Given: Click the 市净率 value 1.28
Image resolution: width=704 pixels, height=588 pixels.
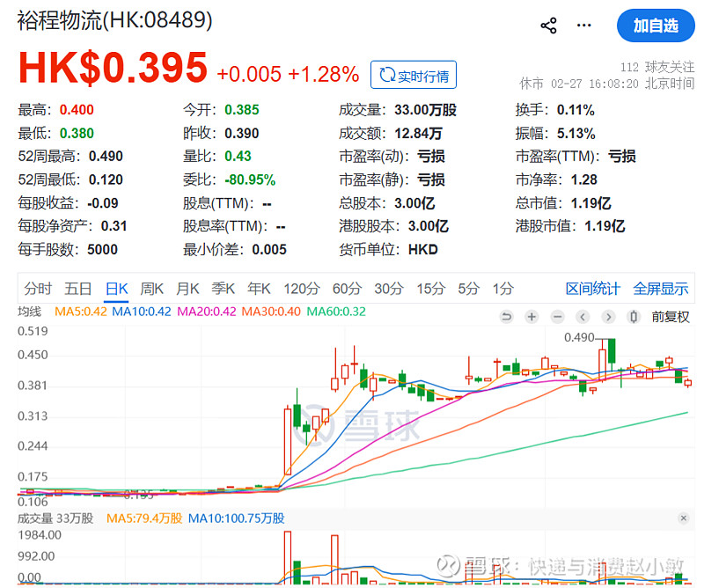Looking at the screenshot, I should coord(584,180).
